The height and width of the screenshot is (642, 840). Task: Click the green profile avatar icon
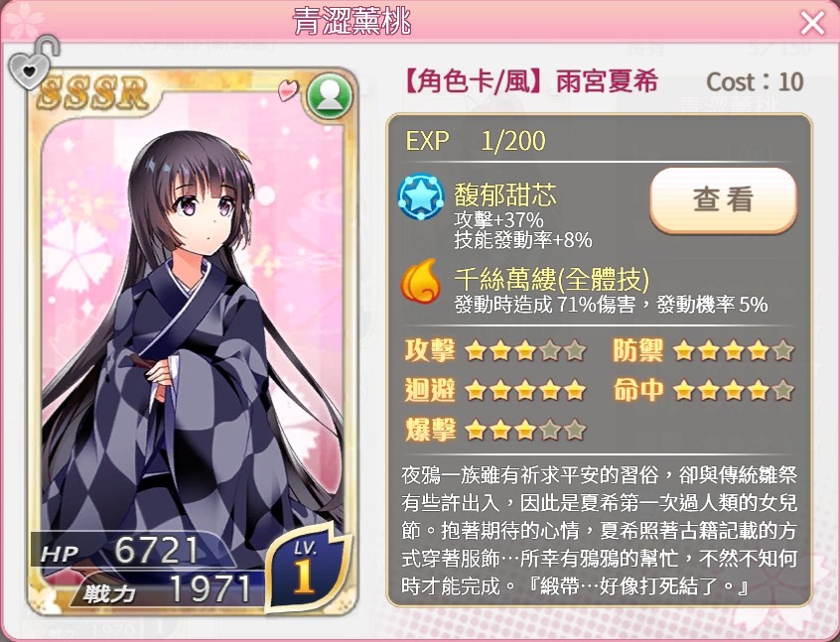[330, 95]
